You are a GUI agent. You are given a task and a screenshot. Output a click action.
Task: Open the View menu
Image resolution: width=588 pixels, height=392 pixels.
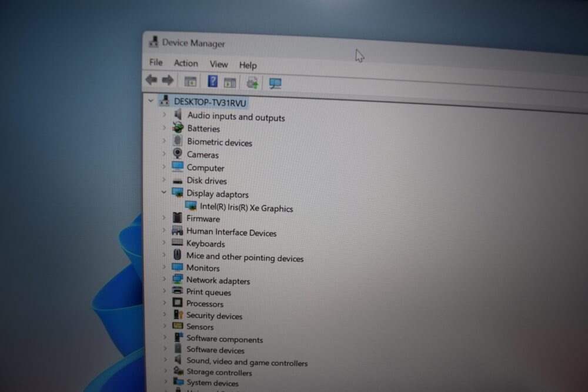(x=219, y=64)
